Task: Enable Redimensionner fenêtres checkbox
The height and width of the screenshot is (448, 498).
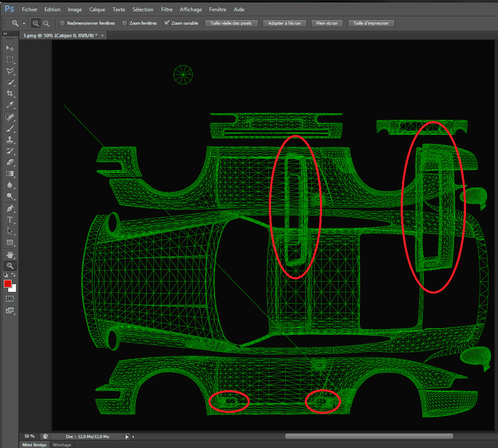Action: (x=62, y=23)
